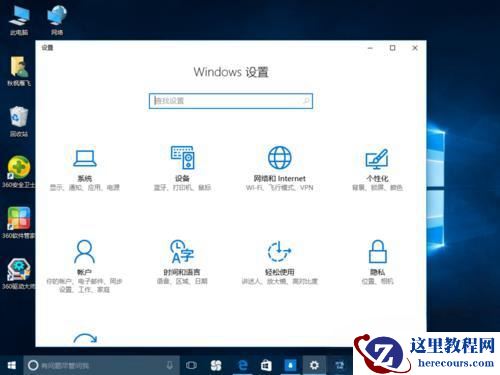Open the Windows Start menu

[x=12, y=365]
